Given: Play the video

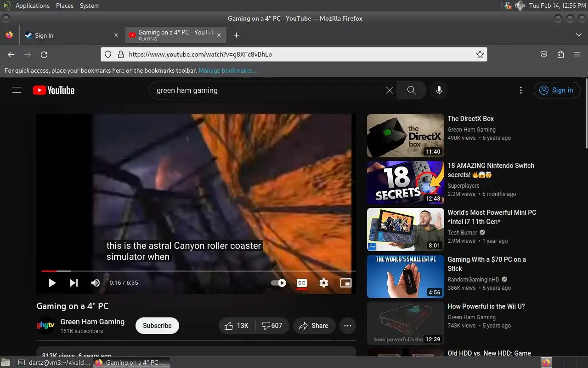Looking at the screenshot, I should 52,283.
